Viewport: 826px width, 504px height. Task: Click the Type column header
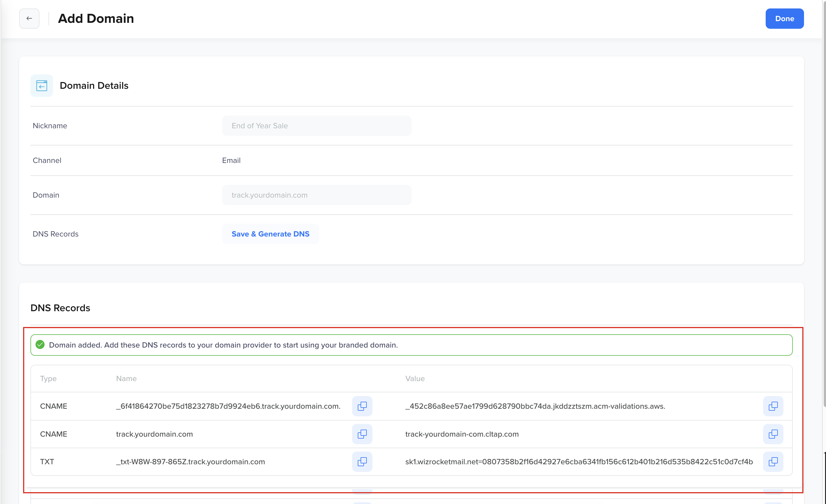click(48, 379)
